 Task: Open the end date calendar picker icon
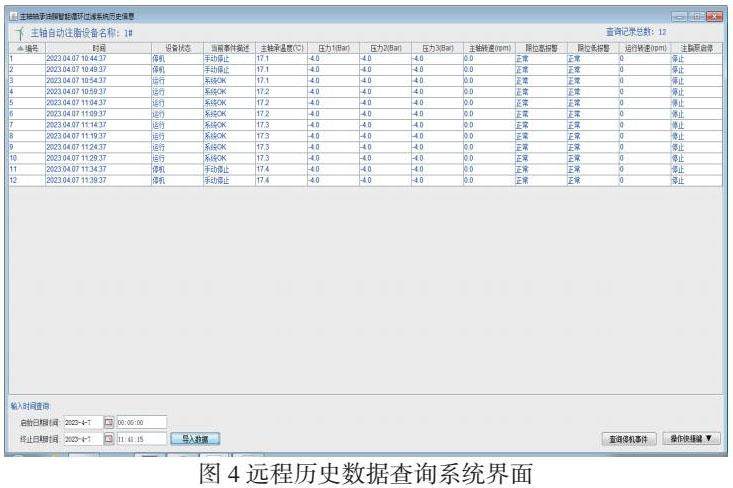pyautogui.click(x=109, y=438)
